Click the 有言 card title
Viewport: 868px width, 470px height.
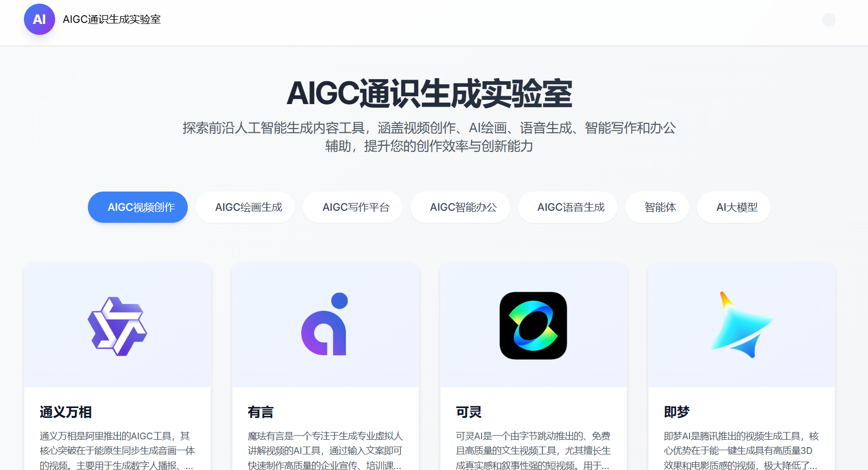261,412
